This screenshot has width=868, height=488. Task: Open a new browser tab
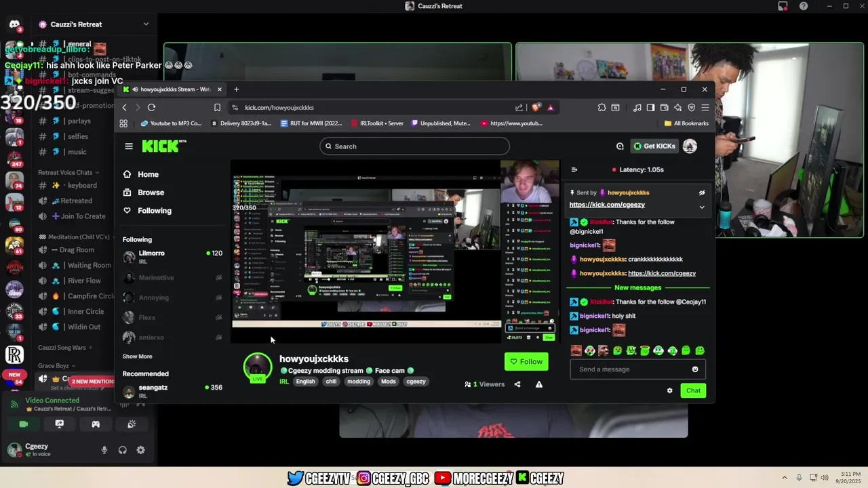click(x=236, y=89)
